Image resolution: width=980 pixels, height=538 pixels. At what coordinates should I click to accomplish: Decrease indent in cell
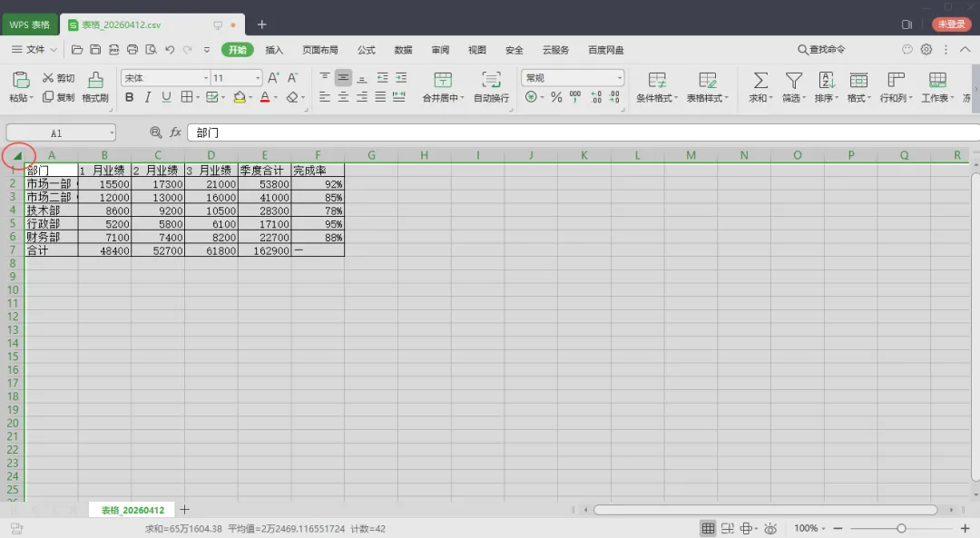tap(383, 77)
